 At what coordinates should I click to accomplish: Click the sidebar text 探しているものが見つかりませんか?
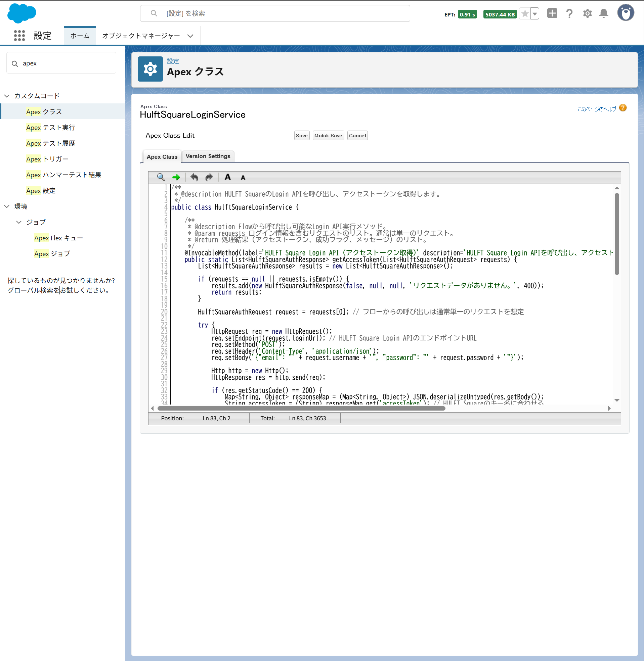point(61,281)
